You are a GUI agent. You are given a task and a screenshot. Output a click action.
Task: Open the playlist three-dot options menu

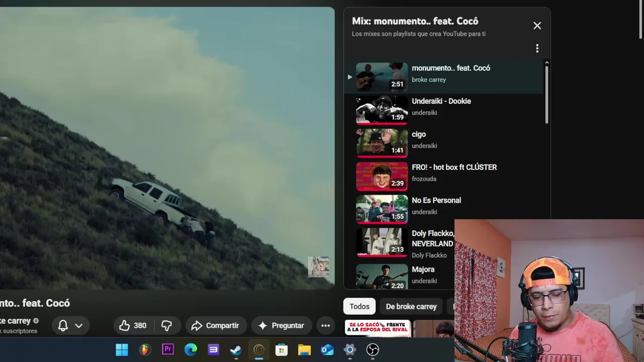point(537,48)
